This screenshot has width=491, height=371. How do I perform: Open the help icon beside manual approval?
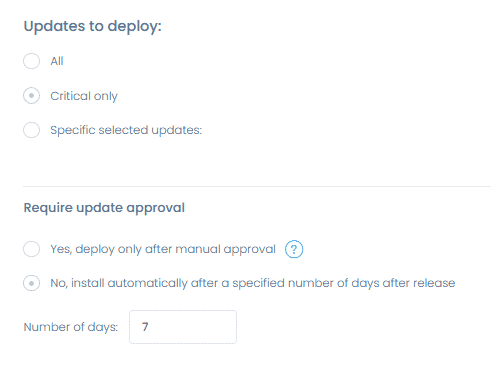pos(294,249)
